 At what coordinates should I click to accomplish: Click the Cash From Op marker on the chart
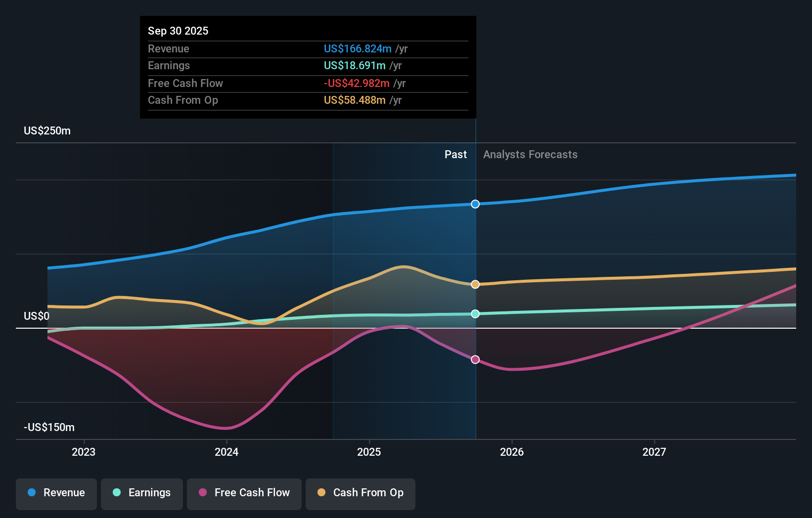click(475, 284)
